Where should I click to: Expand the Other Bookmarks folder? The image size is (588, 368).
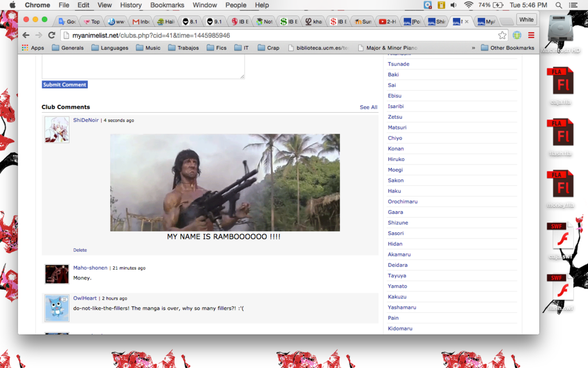click(507, 48)
